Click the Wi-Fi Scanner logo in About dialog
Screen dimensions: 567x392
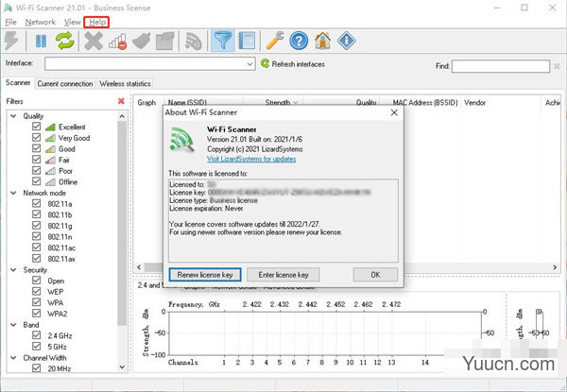click(x=181, y=139)
